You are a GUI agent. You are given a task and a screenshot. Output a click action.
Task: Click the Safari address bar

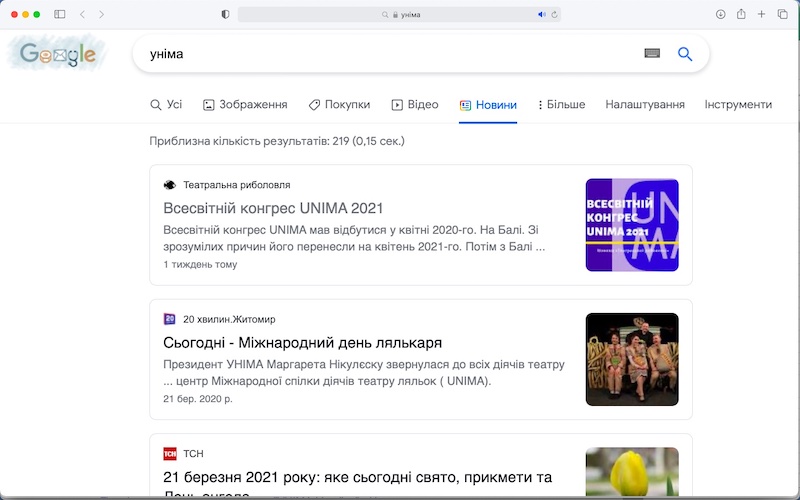click(x=399, y=14)
